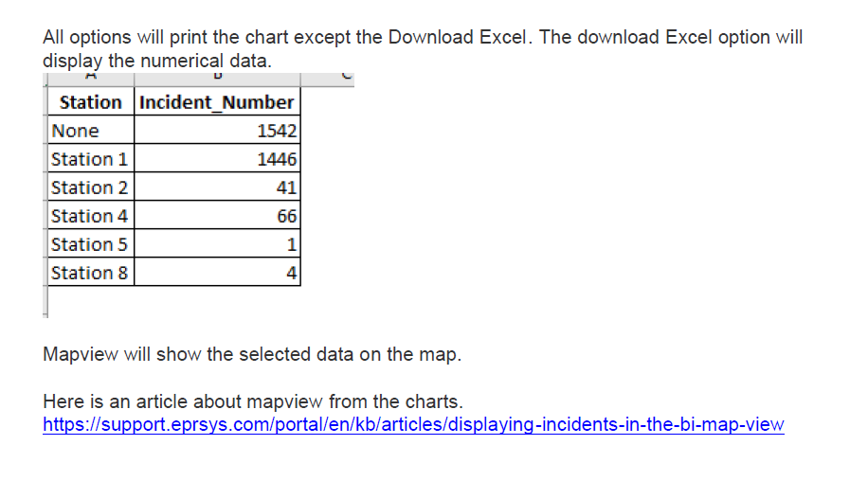Click the paragraph starting 'All options will print'
The width and height of the screenshot is (868, 481).
(423, 38)
